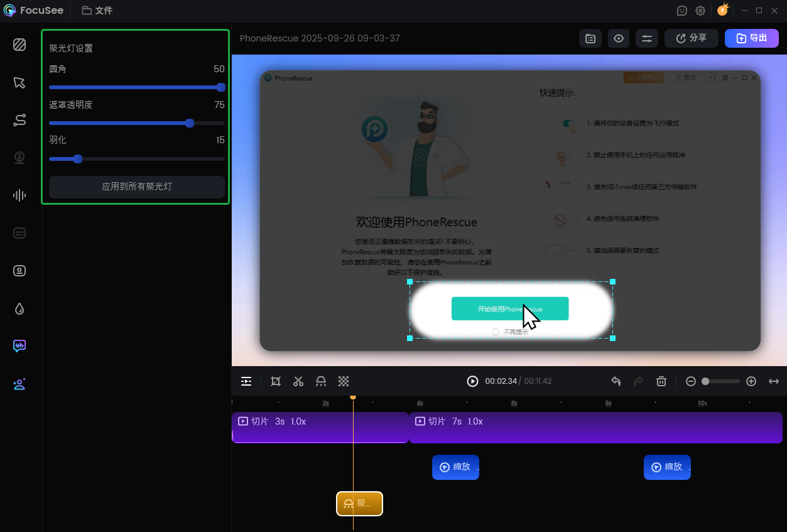Open the webcam panel in sidebar
The width and height of the screenshot is (787, 532).
click(x=19, y=158)
